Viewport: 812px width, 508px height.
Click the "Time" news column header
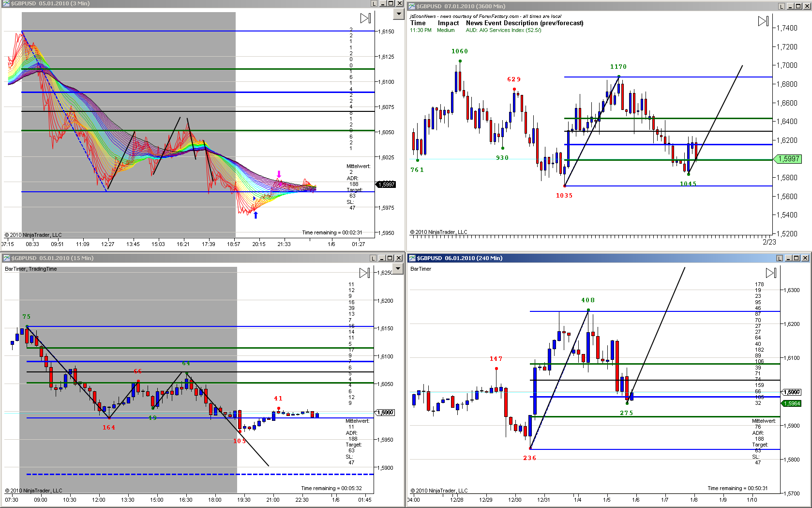coord(418,23)
